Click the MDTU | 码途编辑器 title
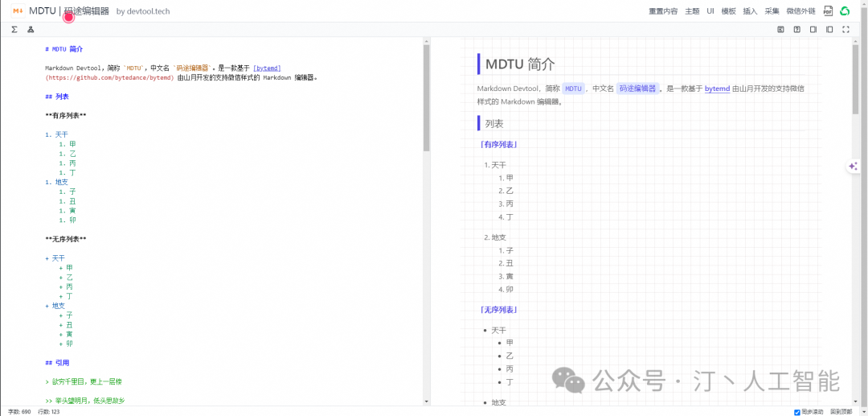Image resolution: width=868 pixels, height=416 pixels. point(69,11)
